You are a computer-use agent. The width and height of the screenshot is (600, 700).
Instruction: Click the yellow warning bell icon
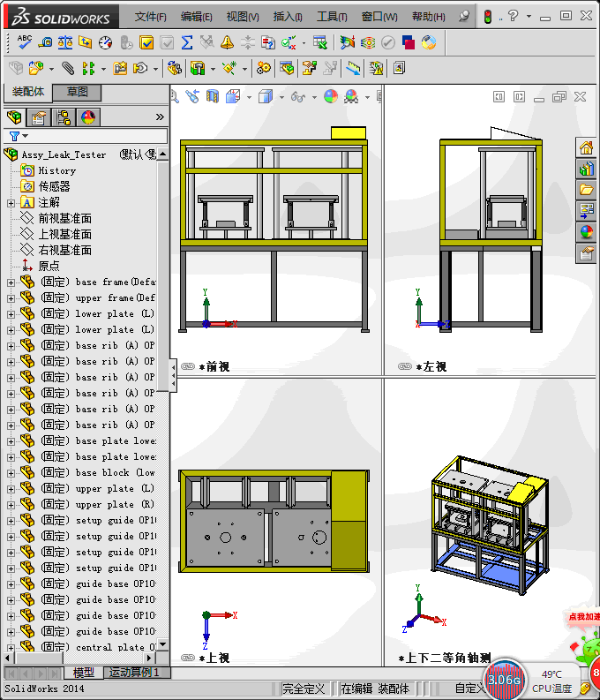227,42
